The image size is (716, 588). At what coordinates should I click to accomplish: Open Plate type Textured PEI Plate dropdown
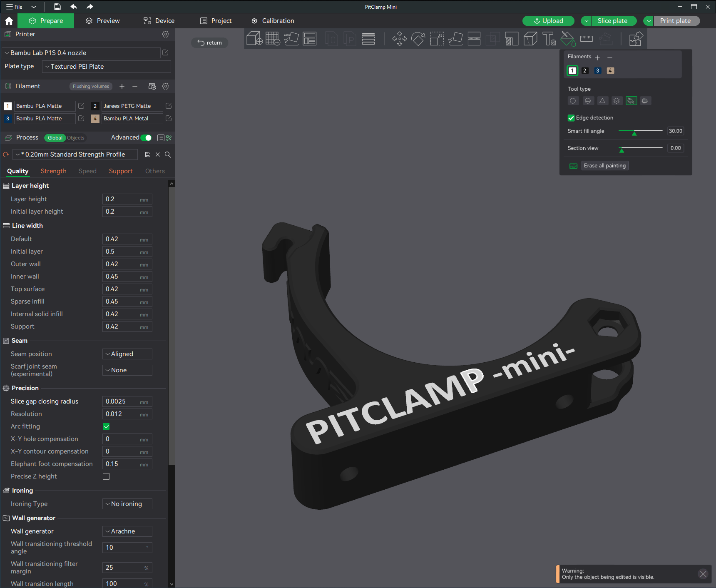click(107, 67)
